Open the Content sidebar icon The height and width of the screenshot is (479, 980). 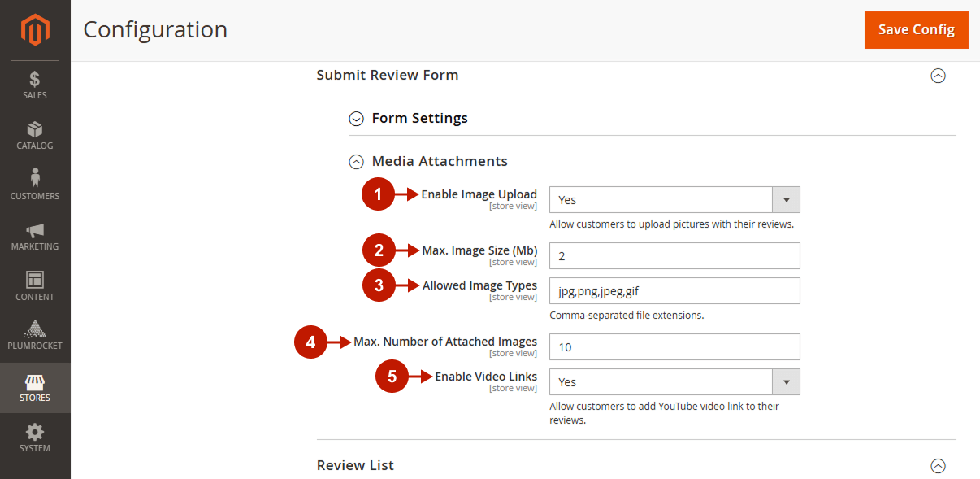[x=35, y=281]
